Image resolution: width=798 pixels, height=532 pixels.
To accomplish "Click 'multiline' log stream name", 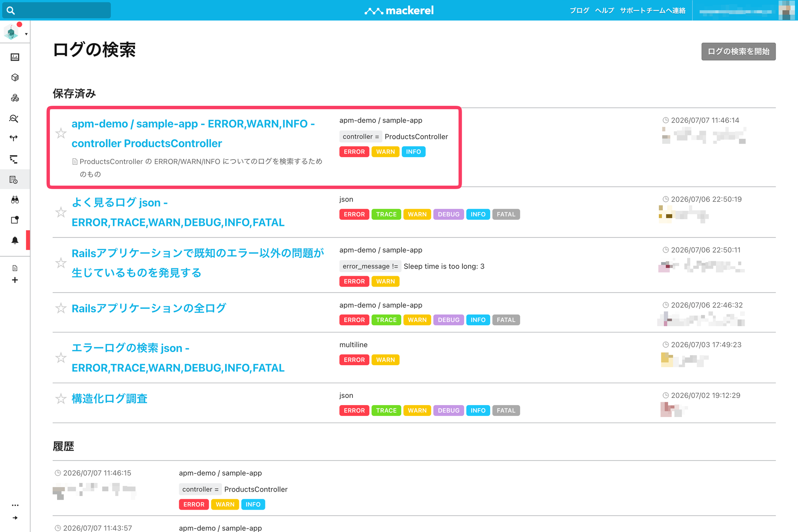I will pyautogui.click(x=354, y=344).
